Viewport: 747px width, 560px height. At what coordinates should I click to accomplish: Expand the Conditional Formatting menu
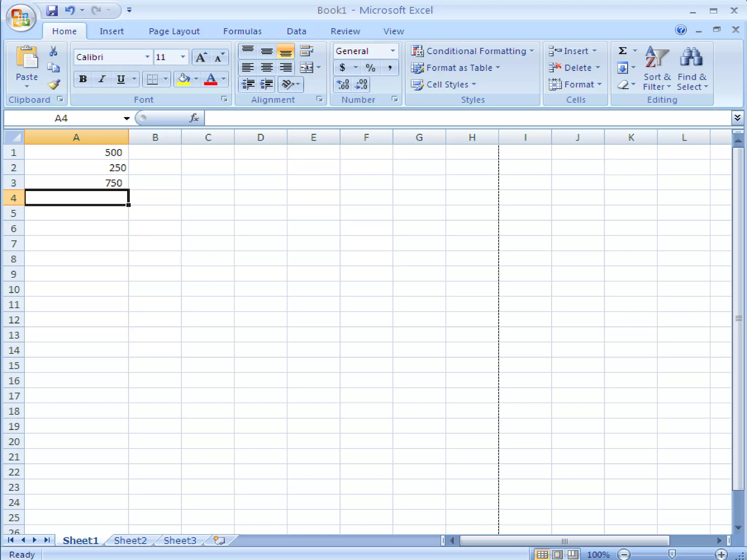coord(472,51)
